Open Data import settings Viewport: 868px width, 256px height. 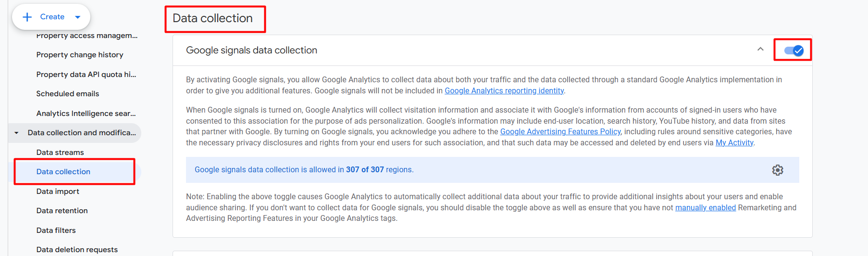click(58, 192)
